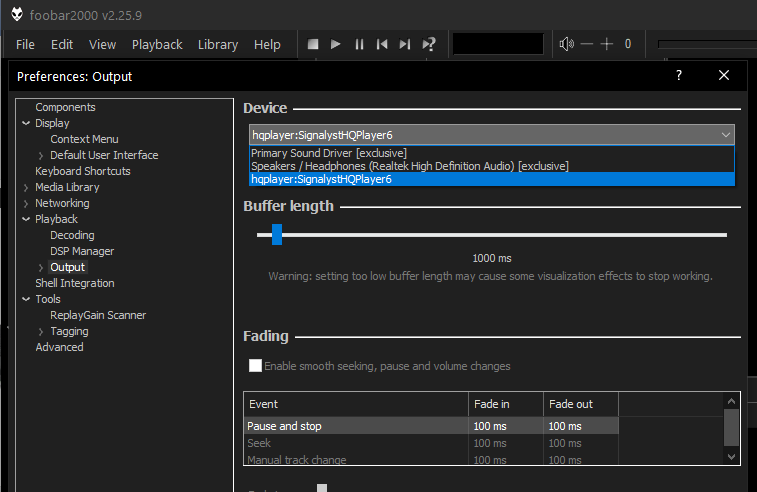757x492 pixels.
Task: Click the black playback time display box
Action: 498,44
